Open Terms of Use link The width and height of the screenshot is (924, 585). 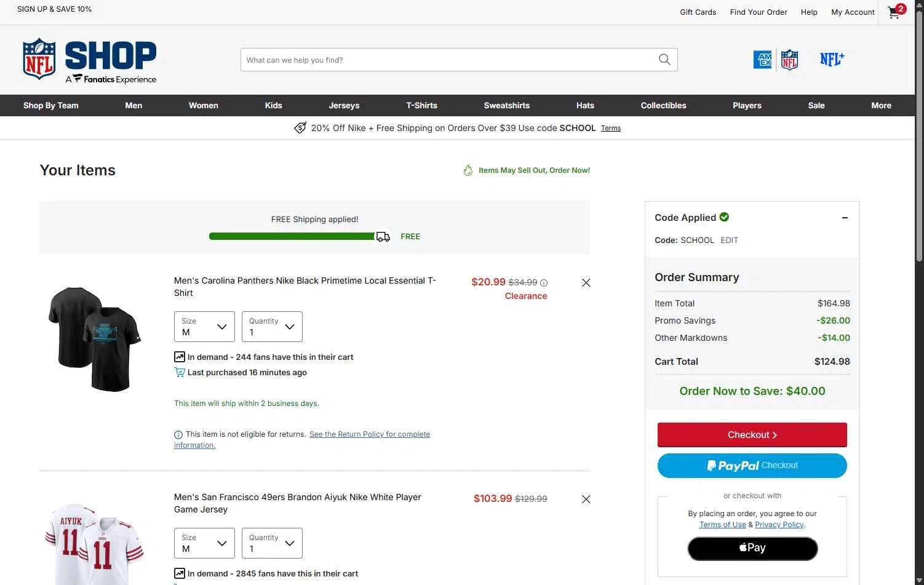pos(722,525)
